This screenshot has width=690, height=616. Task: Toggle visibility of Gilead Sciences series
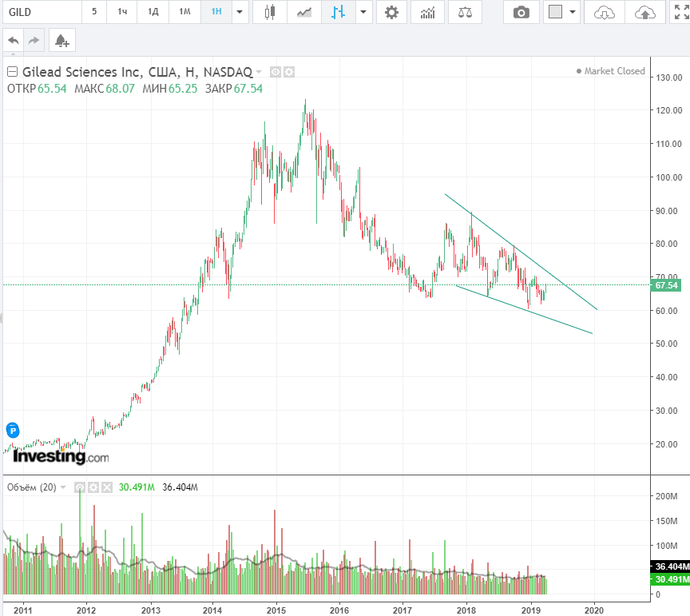[x=276, y=72]
